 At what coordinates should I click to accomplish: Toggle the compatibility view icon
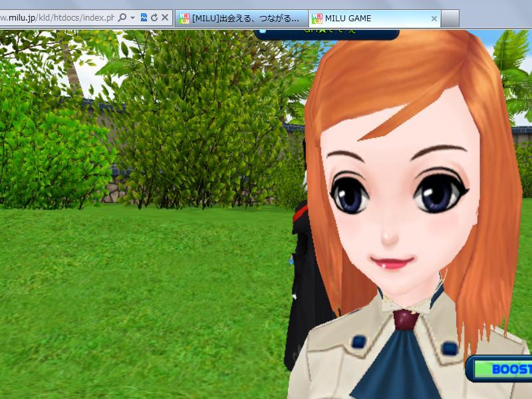144,18
